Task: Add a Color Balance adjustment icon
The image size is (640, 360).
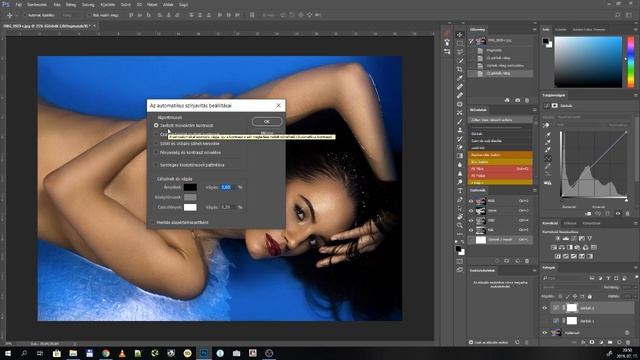Action: pyautogui.click(x=562, y=247)
